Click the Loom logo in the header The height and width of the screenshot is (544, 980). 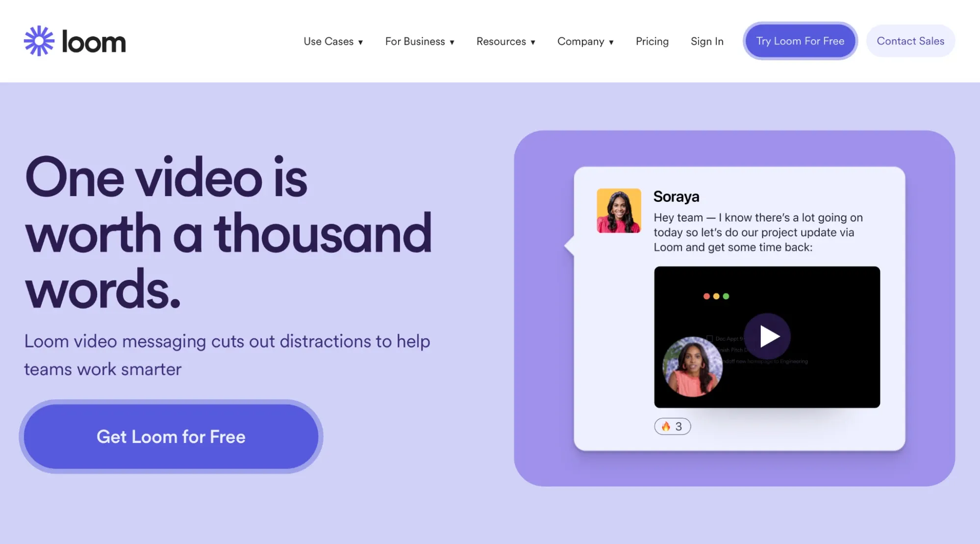tap(75, 41)
